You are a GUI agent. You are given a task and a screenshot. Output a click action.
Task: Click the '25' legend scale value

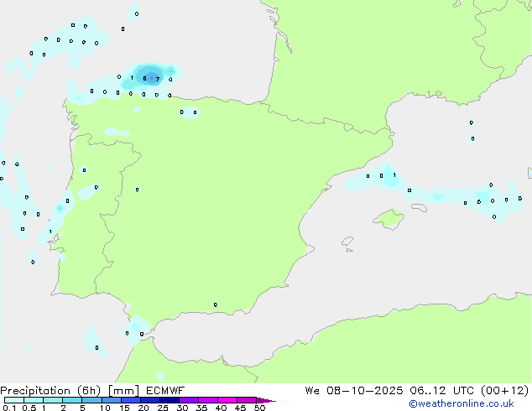163,408
